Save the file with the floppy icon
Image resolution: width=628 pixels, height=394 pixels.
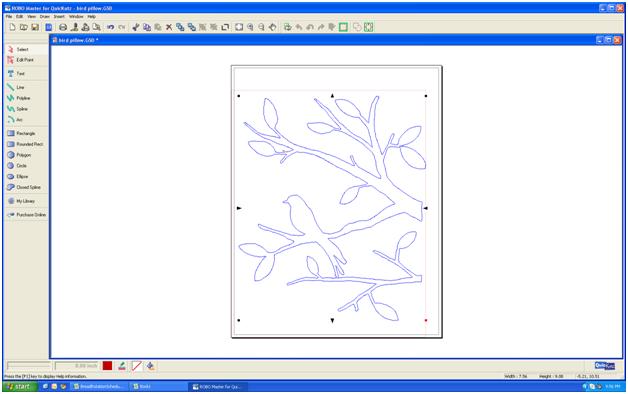click(x=35, y=27)
